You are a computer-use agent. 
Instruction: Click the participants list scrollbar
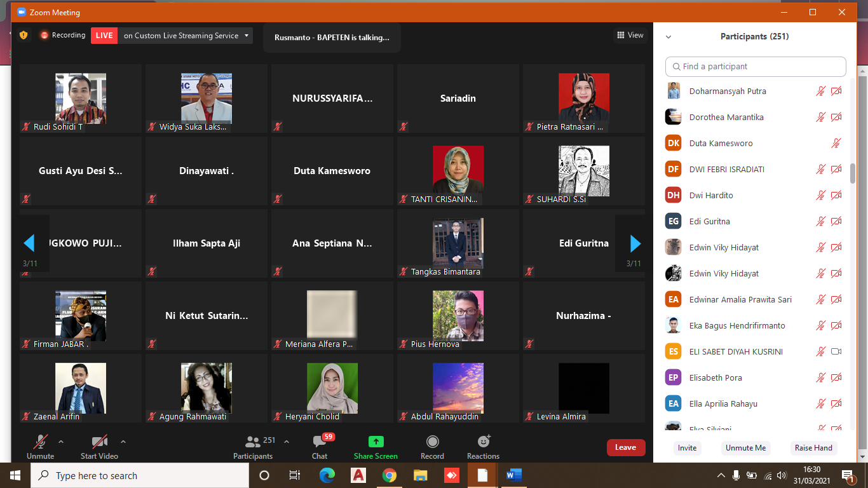pos(853,173)
